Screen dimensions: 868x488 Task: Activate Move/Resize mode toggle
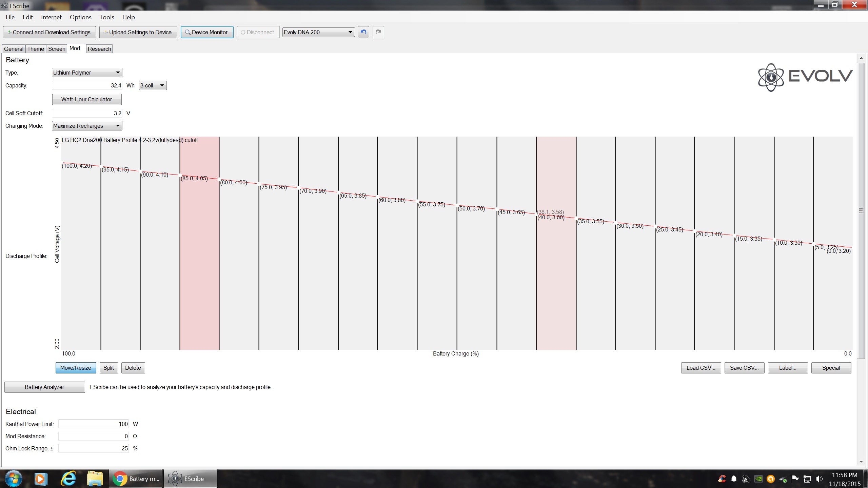coord(76,368)
